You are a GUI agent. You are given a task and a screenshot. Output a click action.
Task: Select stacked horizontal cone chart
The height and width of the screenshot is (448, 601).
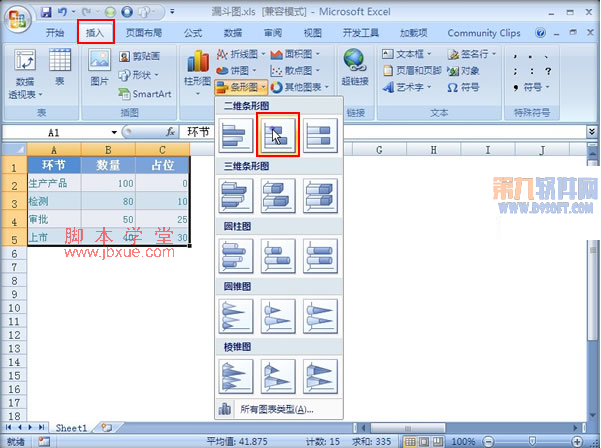coord(278,316)
